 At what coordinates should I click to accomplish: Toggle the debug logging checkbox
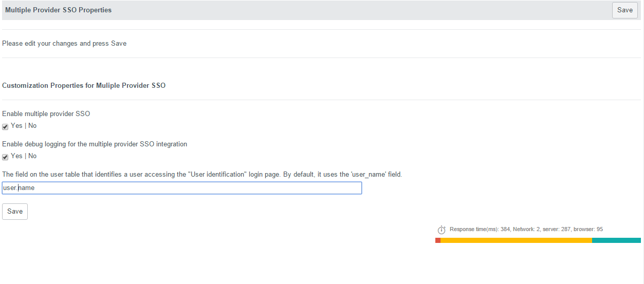[5, 157]
